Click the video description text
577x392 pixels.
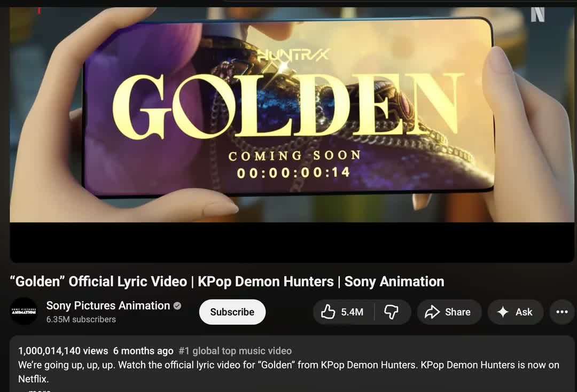(289, 372)
